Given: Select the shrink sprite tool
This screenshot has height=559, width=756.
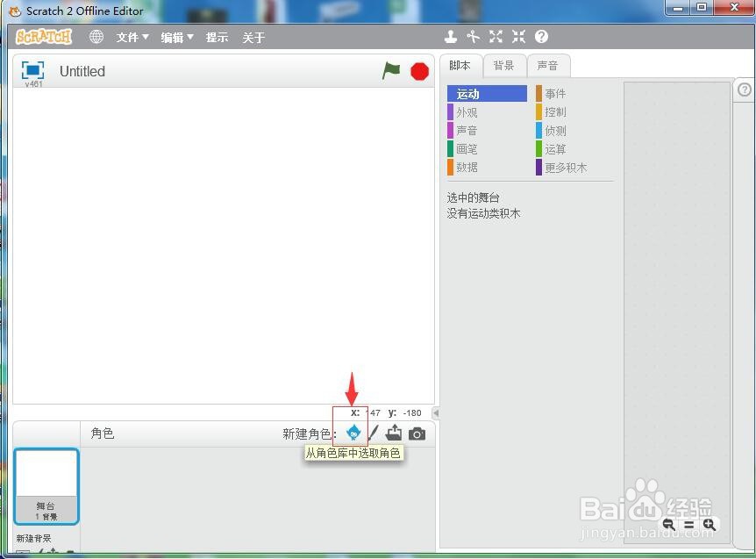Looking at the screenshot, I should click(x=518, y=37).
